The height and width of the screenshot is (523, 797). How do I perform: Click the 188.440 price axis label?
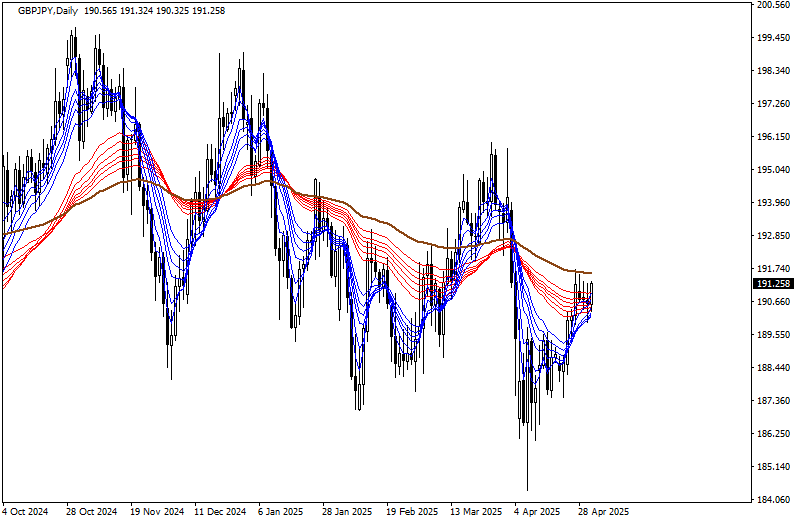[773, 368]
